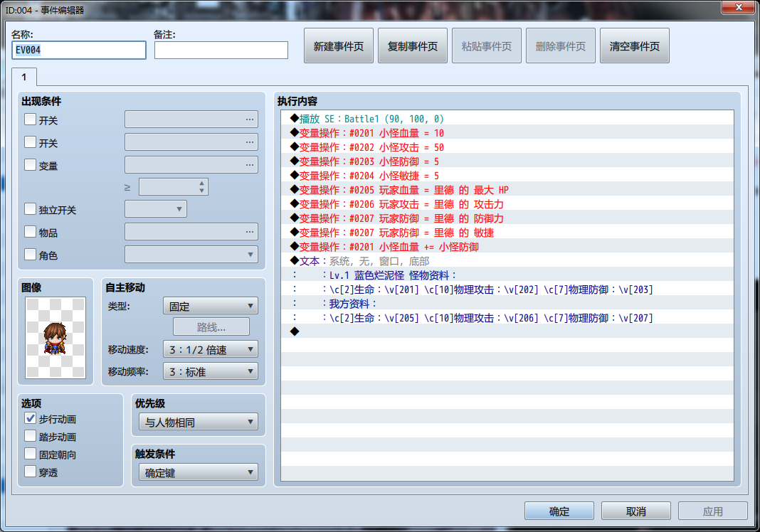760x532 pixels.
Task: Open the 路线... route button
Action: (211, 327)
